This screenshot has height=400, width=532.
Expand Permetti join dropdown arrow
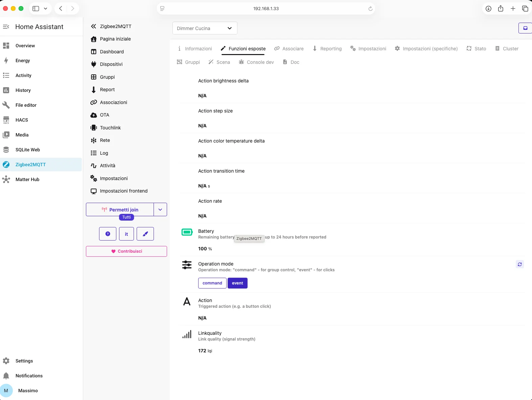tap(160, 209)
